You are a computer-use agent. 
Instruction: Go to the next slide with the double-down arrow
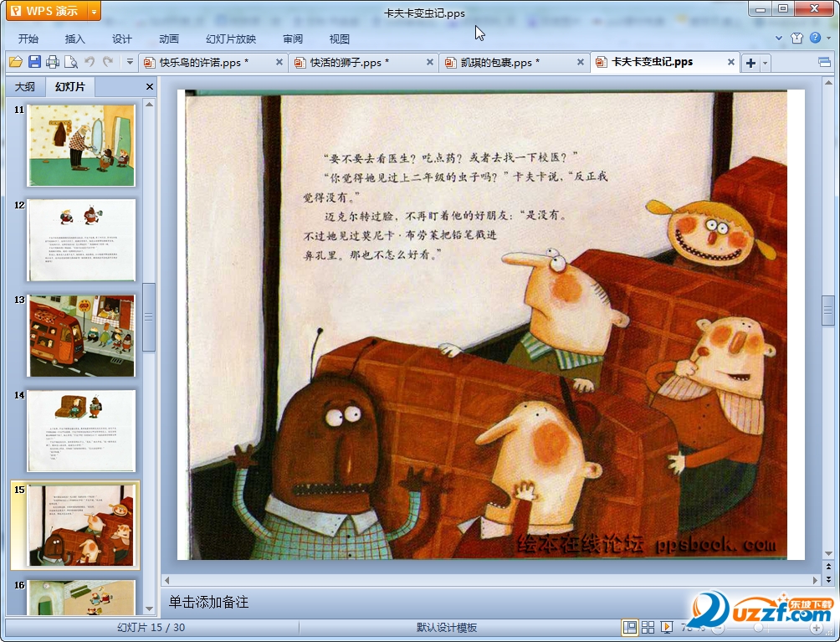point(829,578)
